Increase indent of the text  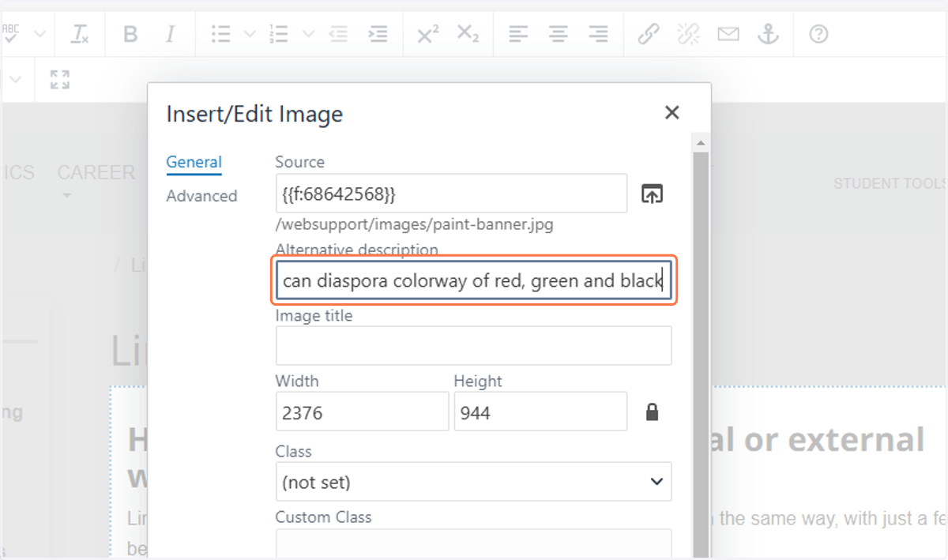pyautogui.click(x=378, y=34)
